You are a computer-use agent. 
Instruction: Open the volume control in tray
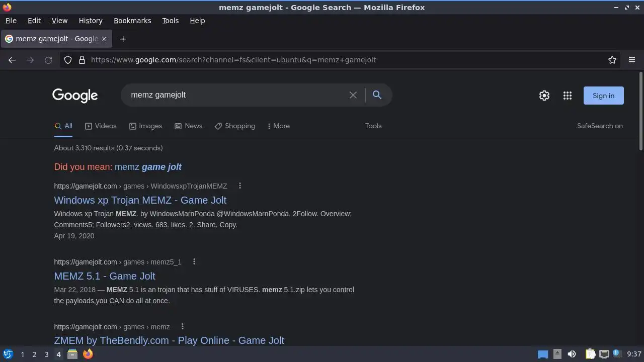tap(572, 354)
